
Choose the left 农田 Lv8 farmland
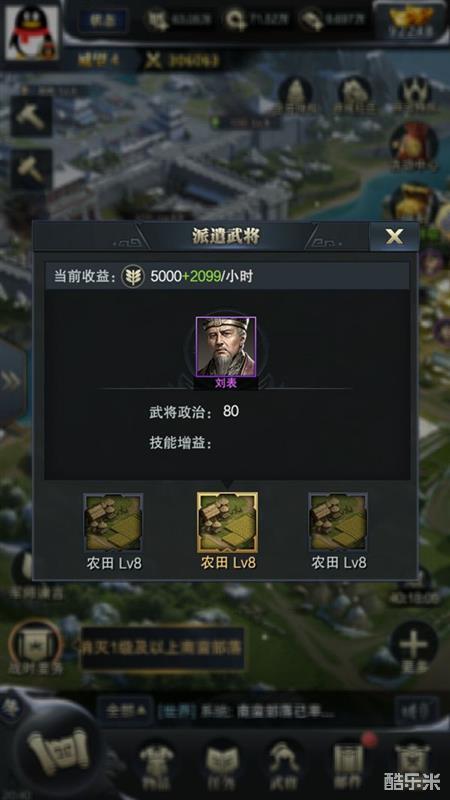[113, 523]
